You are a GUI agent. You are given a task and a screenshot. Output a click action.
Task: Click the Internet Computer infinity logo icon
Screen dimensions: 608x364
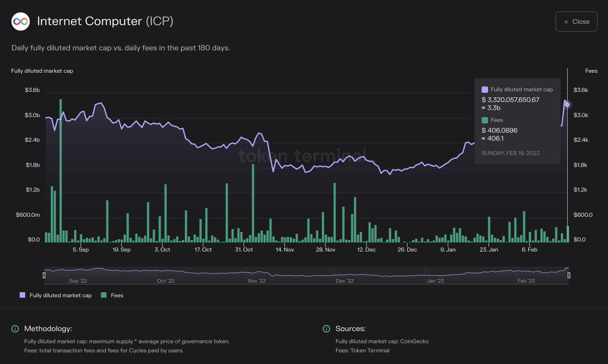pyautogui.click(x=20, y=21)
